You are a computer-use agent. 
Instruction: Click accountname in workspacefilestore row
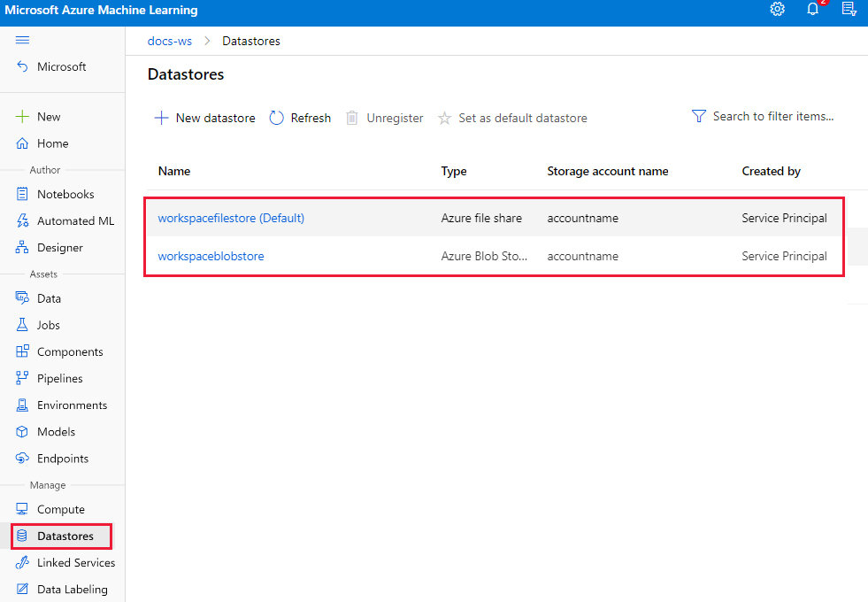click(582, 218)
